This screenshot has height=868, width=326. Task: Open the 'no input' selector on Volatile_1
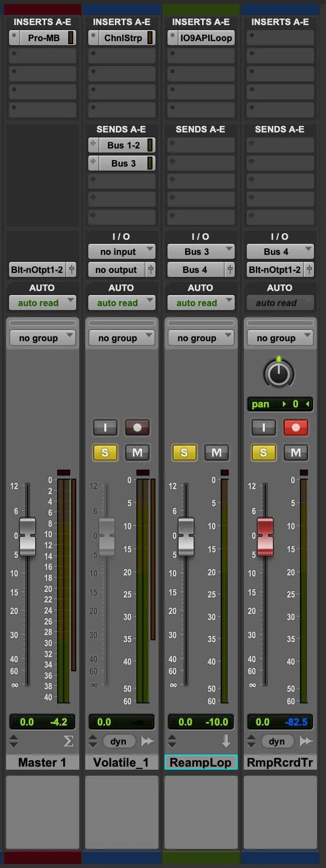click(121, 251)
